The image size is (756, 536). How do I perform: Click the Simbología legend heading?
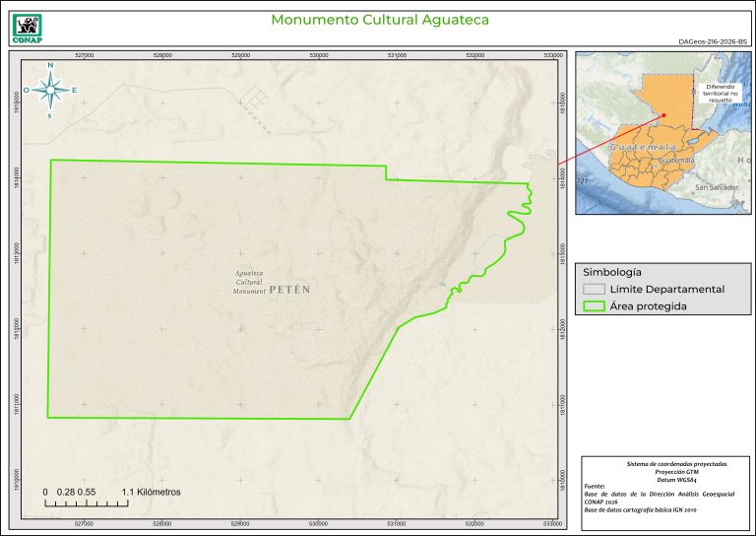[612, 271]
